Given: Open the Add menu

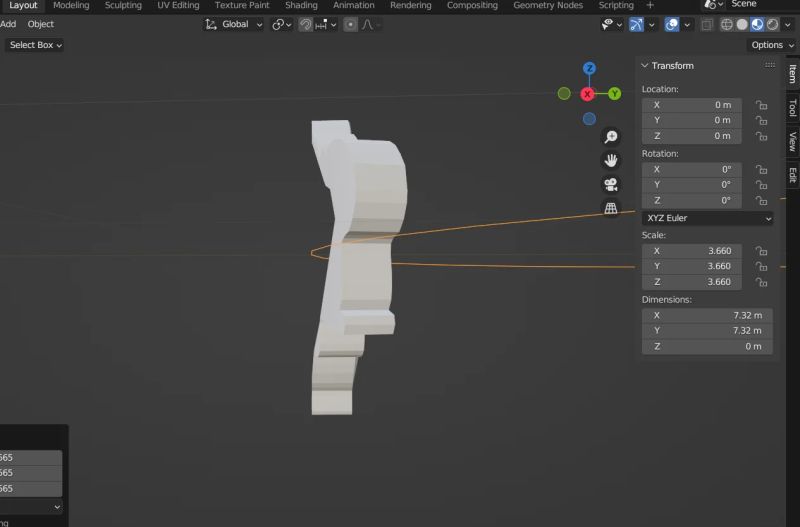Looking at the screenshot, I should pyautogui.click(x=8, y=24).
